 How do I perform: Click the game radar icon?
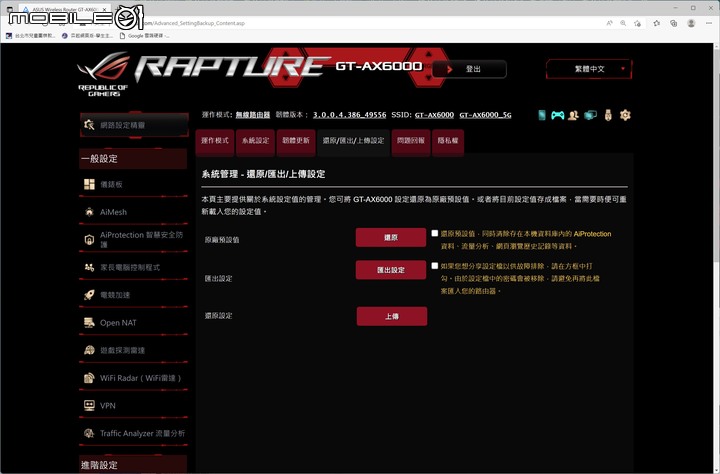click(89, 350)
